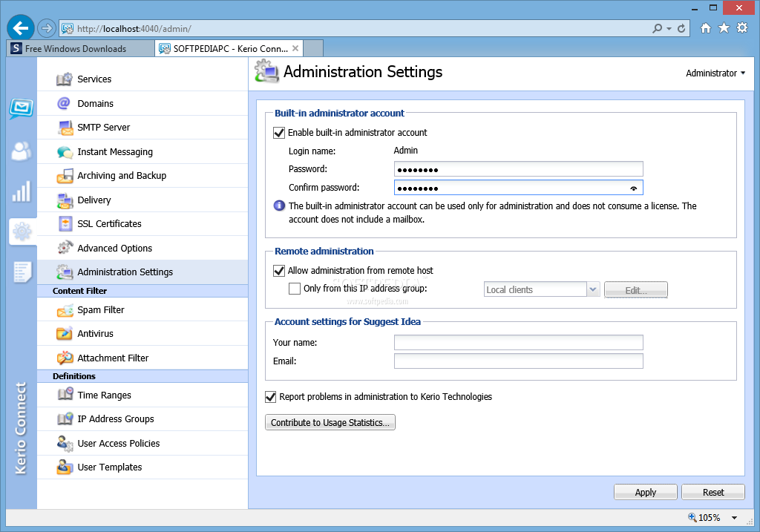
Task: Click the SSL Certificates icon
Action: click(x=65, y=224)
